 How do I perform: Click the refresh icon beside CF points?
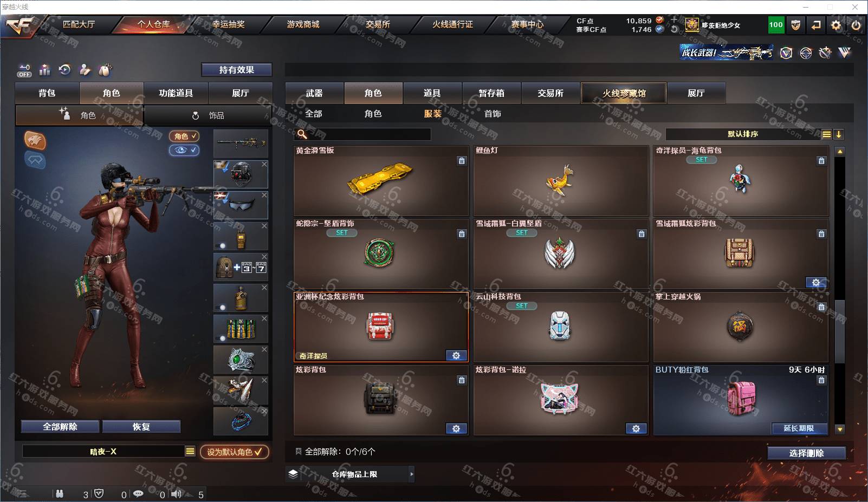[674, 29]
